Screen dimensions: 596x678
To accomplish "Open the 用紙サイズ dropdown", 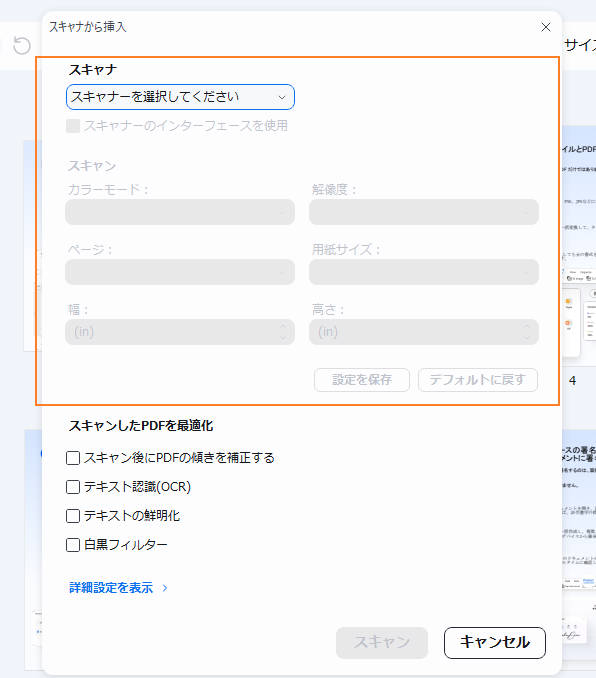I will point(424,272).
